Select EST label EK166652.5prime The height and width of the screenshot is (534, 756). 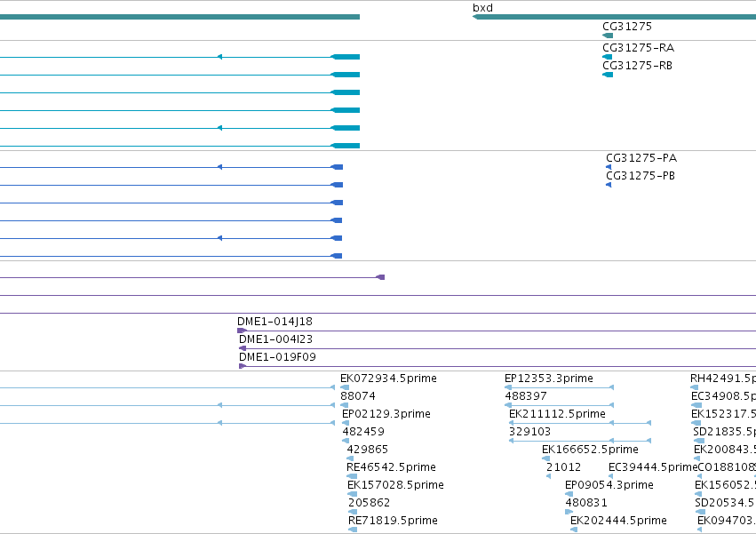[x=590, y=450]
